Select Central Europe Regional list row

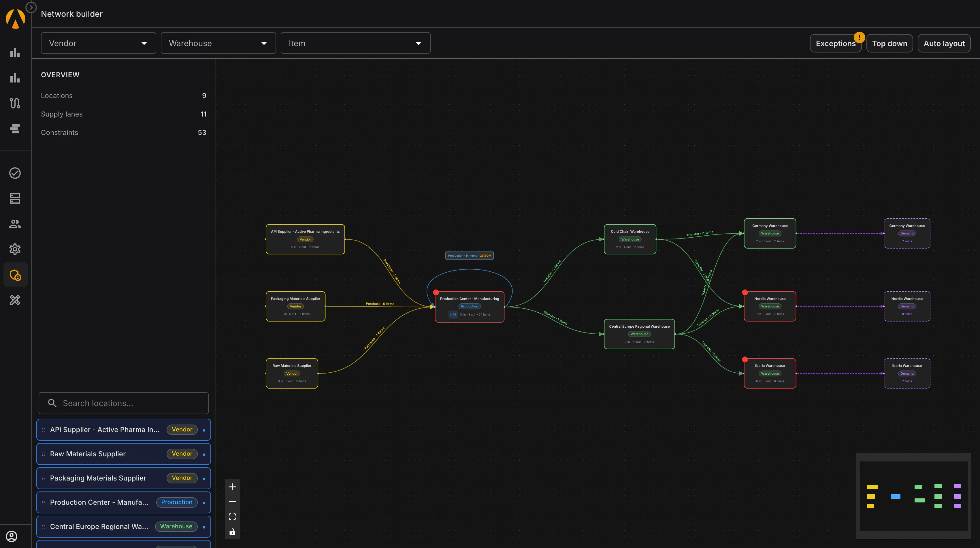pyautogui.click(x=124, y=527)
